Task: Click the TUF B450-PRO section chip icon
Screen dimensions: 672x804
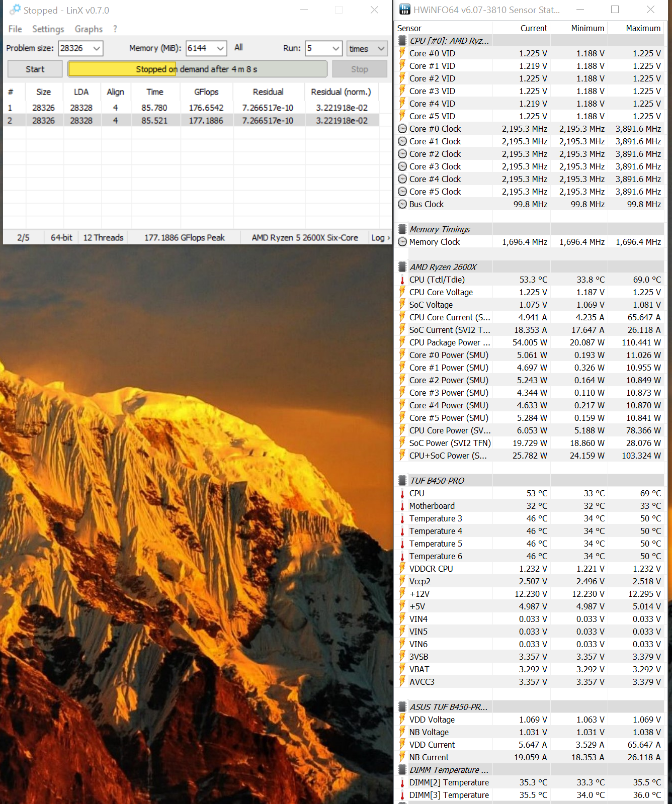Action: [402, 481]
